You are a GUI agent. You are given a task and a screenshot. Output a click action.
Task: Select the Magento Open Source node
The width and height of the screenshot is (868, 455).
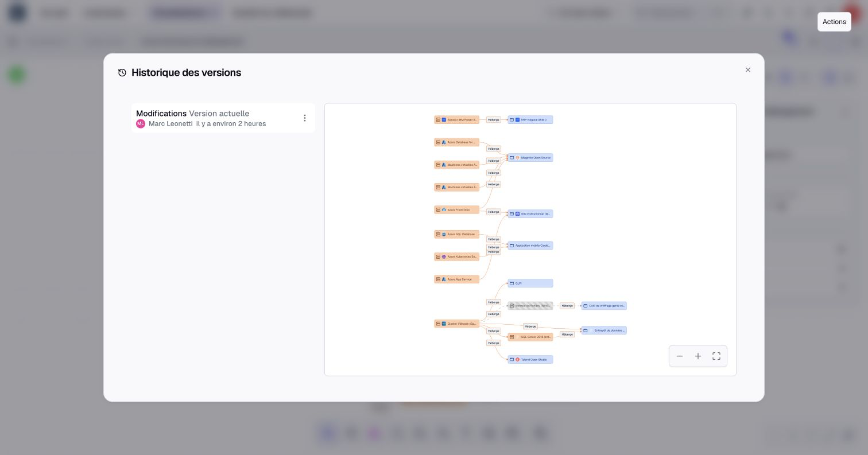530,158
